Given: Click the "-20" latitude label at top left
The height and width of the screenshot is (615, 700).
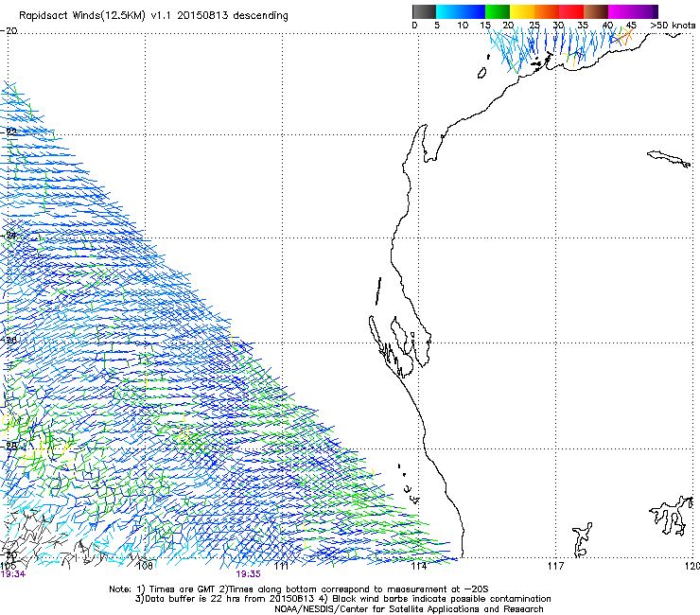Looking at the screenshot, I should [x=9, y=31].
